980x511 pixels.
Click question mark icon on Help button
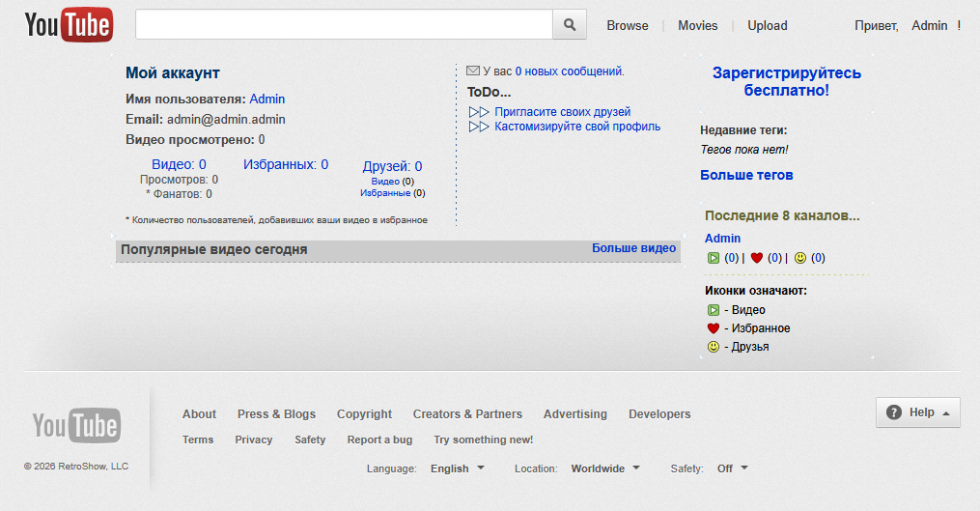[894, 412]
